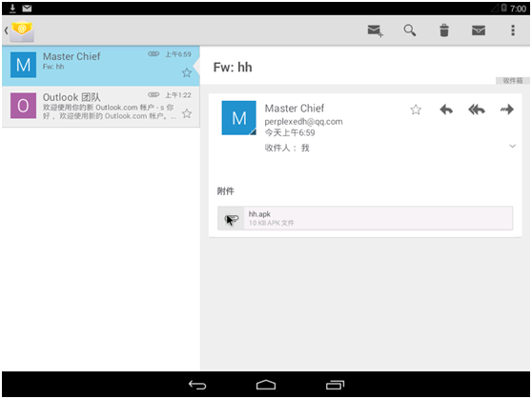Image resolution: width=532 pixels, height=399 pixels.
Task: Open the hh.apk attachment
Action: (365, 218)
